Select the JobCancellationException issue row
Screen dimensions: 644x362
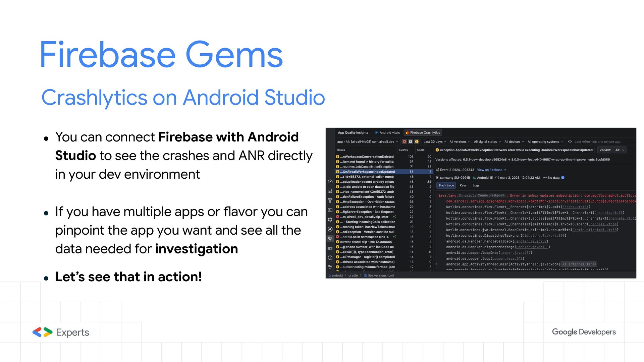[x=367, y=167]
